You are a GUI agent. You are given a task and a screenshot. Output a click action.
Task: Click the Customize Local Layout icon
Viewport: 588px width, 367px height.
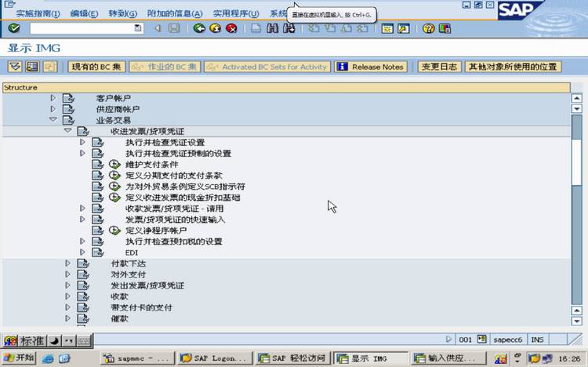[445, 28]
